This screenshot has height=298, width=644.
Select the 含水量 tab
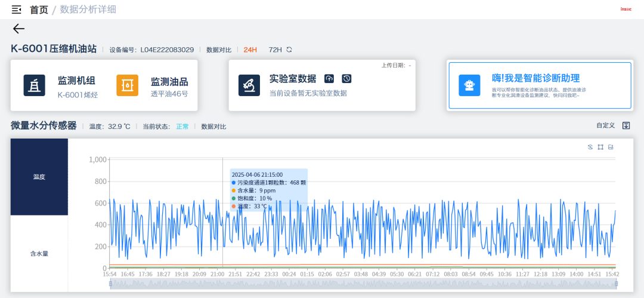click(x=39, y=253)
